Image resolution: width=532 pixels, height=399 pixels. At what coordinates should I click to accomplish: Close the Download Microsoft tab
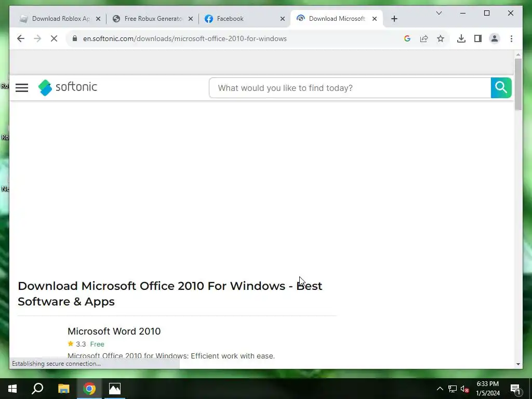[375, 19]
